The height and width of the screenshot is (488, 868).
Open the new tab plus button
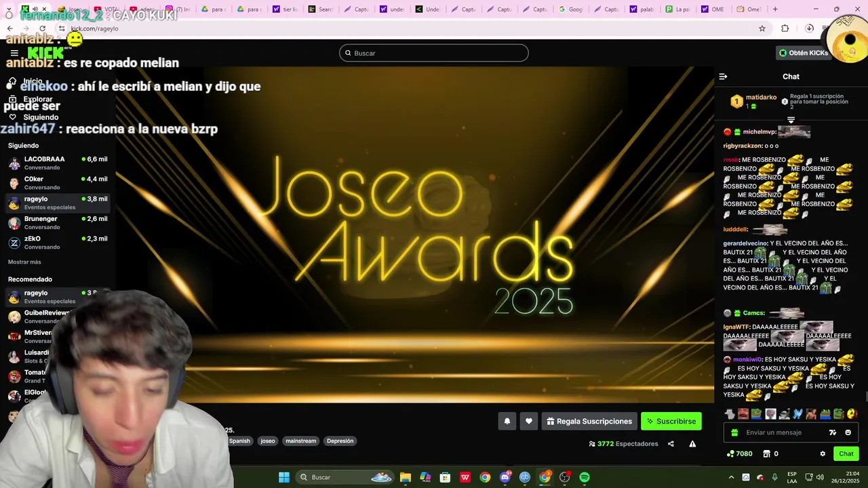[x=775, y=9]
